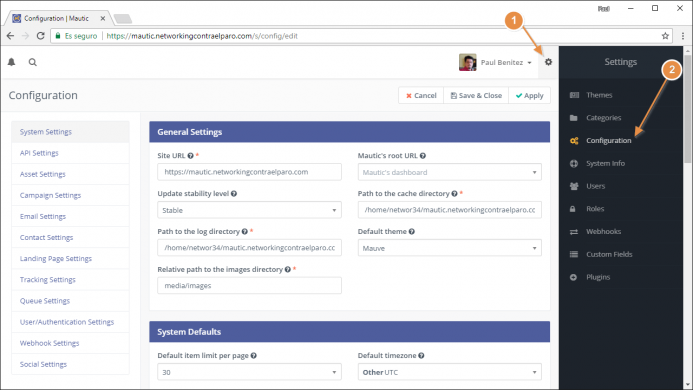Open Custom Fields link in Settings panel

[x=609, y=254]
